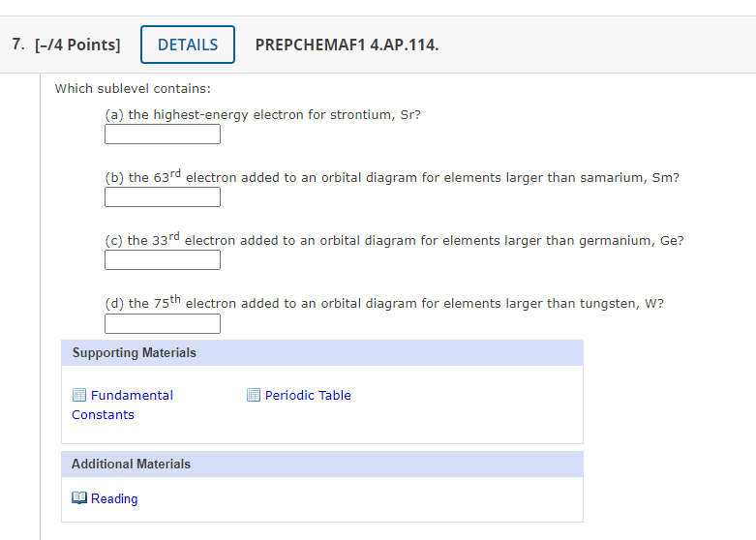Click the Supporting Materials section header
The width and height of the screenshot is (756, 540).
[322, 353]
